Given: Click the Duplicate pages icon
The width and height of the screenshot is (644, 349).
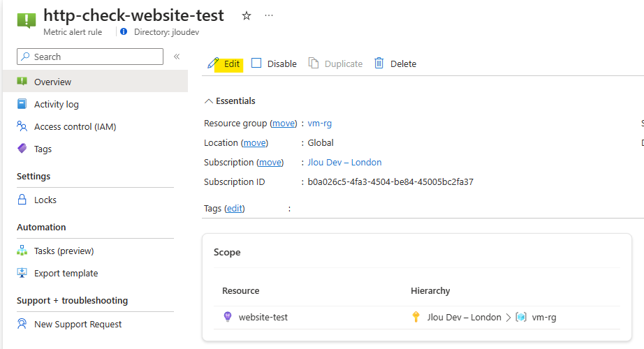Looking at the screenshot, I should click(x=314, y=64).
